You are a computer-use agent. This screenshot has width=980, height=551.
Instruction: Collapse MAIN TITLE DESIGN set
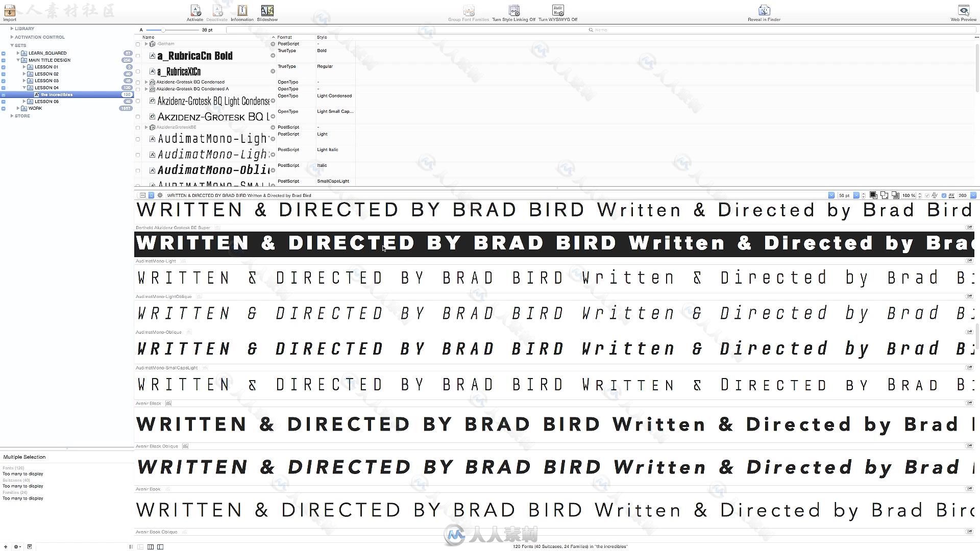point(18,60)
